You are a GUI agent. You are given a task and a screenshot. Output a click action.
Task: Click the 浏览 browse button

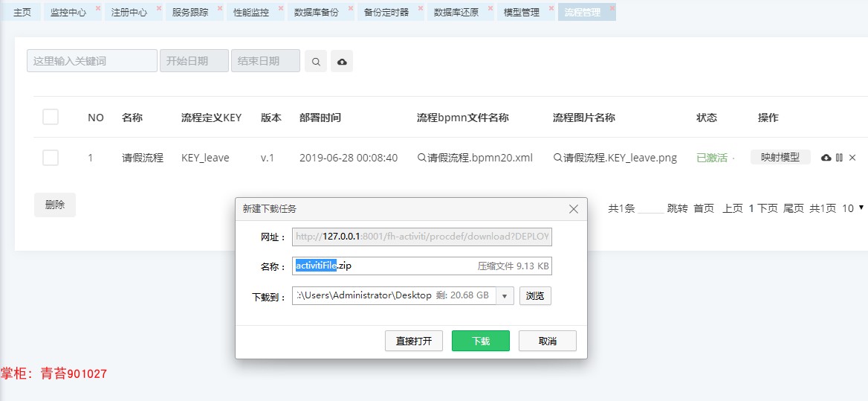click(x=535, y=296)
